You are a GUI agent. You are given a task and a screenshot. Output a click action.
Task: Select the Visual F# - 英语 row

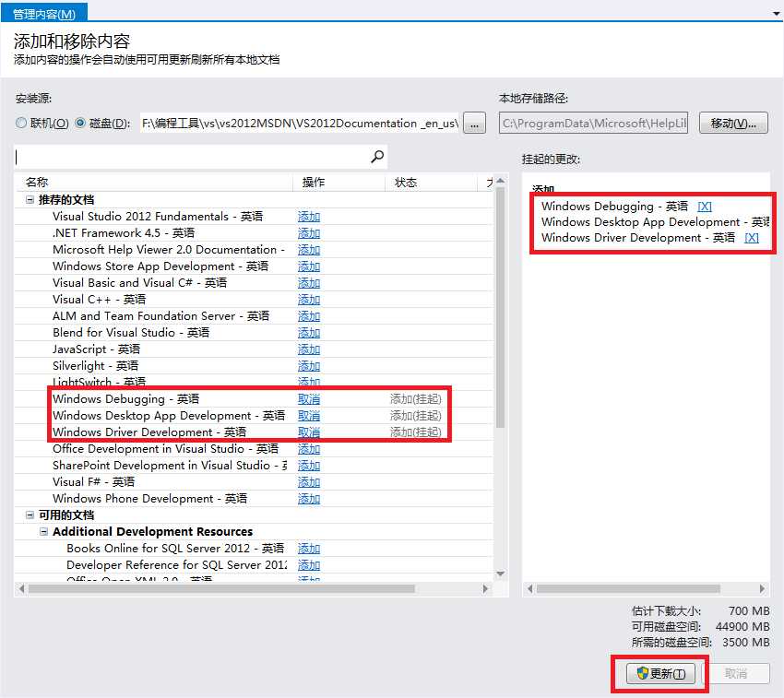(254, 482)
